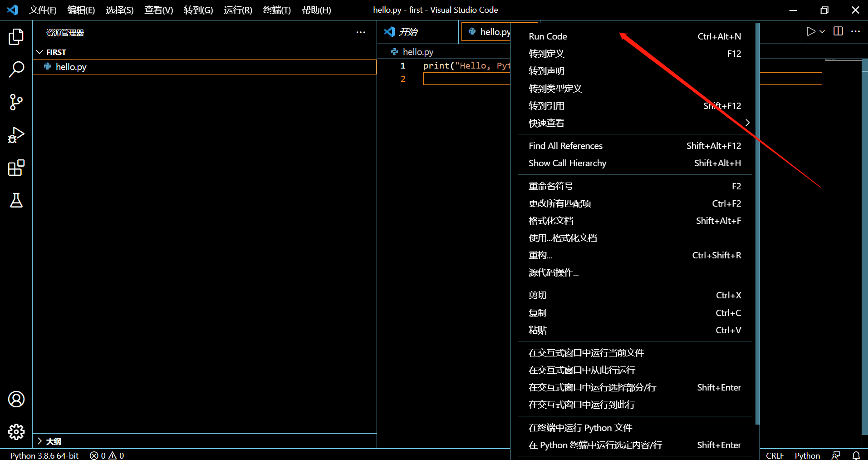The width and height of the screenshot is (868, 460).
Task: Open the 编辑(E) menu
Action: point(81,10)
